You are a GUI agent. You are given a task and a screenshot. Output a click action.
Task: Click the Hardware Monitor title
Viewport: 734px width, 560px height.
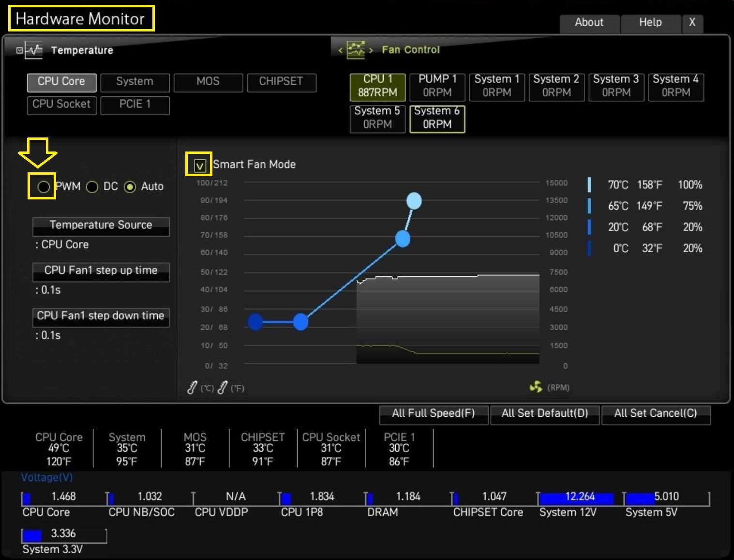(80, 19)
